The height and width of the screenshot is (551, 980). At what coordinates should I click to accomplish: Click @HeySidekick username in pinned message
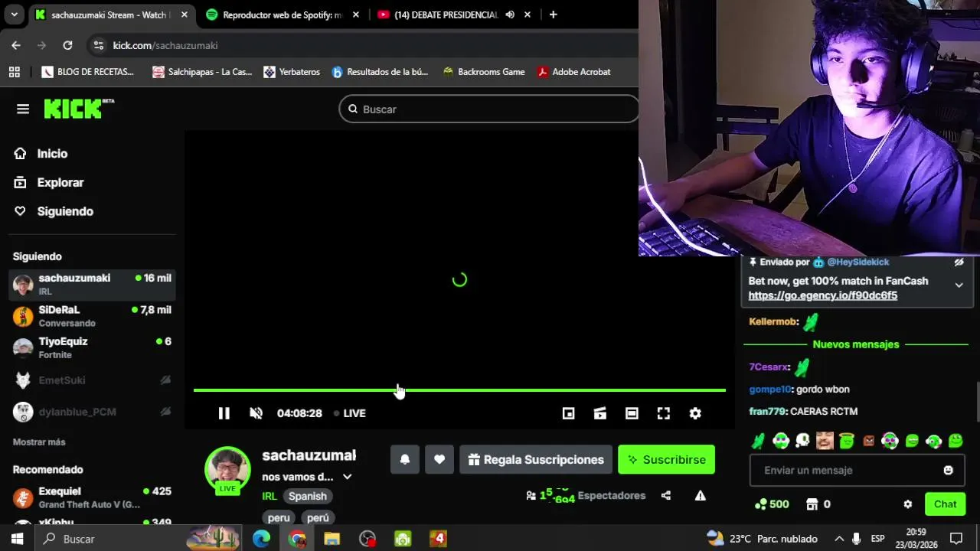click(857, 262)
